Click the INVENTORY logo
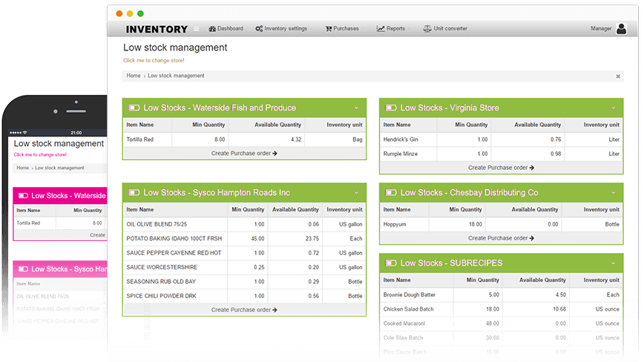This screenshot has height=362, width=644. pyautogui.click(x=157, y=29)
